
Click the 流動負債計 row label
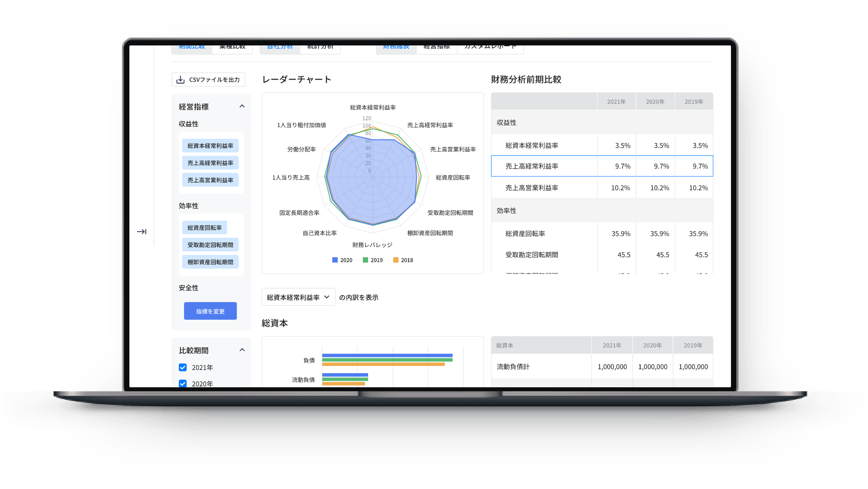(513, 367)
